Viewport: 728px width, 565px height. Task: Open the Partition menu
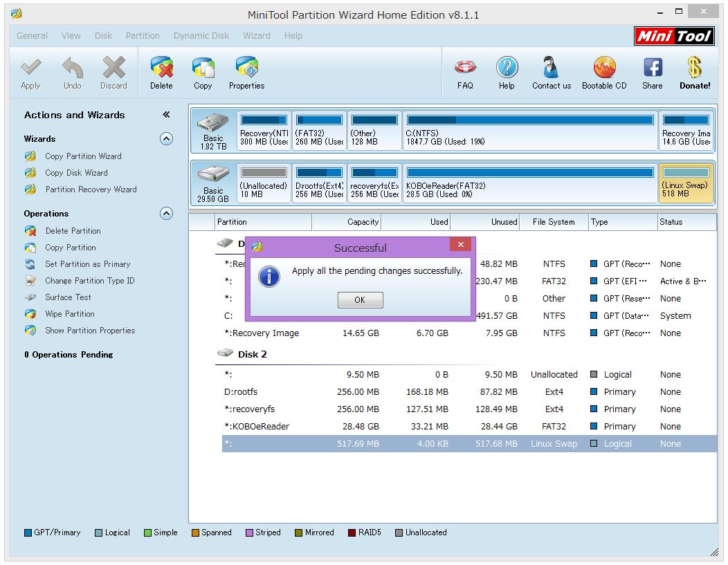143,36
